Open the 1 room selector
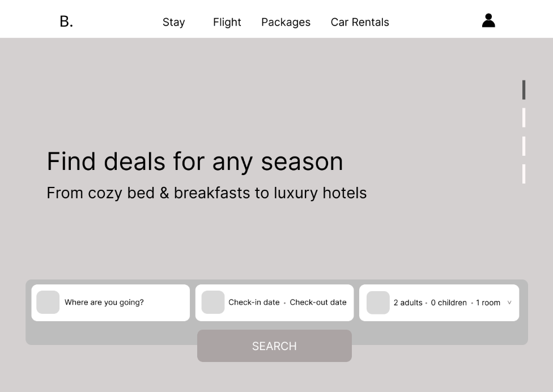This screenshot has height=392, width=553. point(488,303)
